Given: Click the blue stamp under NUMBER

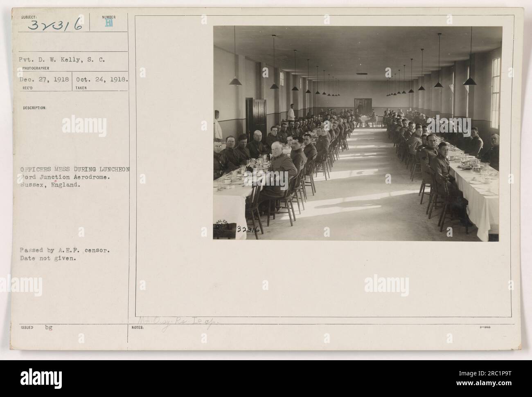Looking at the screenshot, I should [x=109, y=23].
